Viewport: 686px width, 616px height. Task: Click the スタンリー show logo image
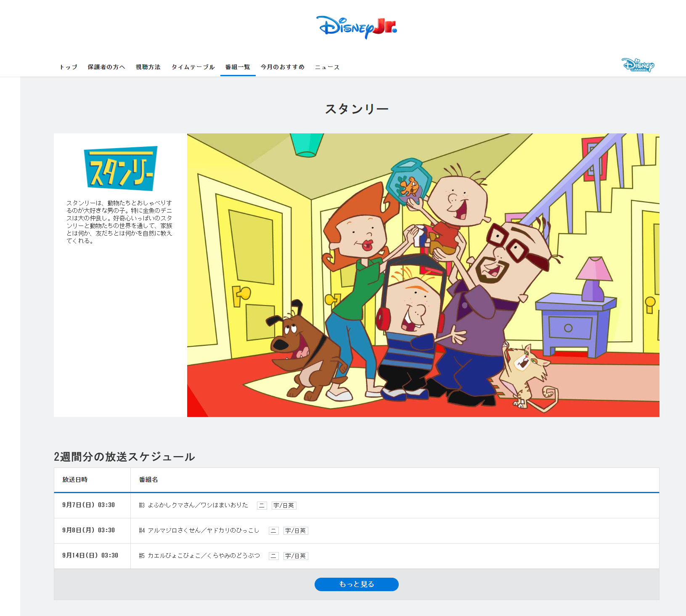tap(121, 168)
